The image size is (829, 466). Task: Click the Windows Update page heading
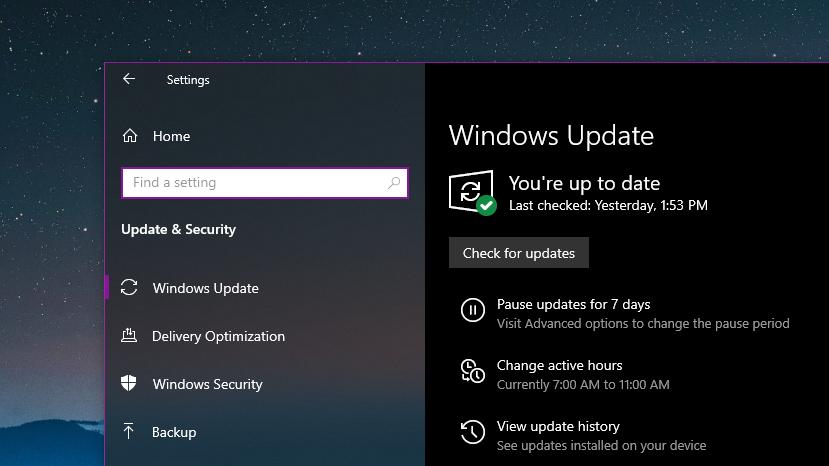[x=551, y=136]
